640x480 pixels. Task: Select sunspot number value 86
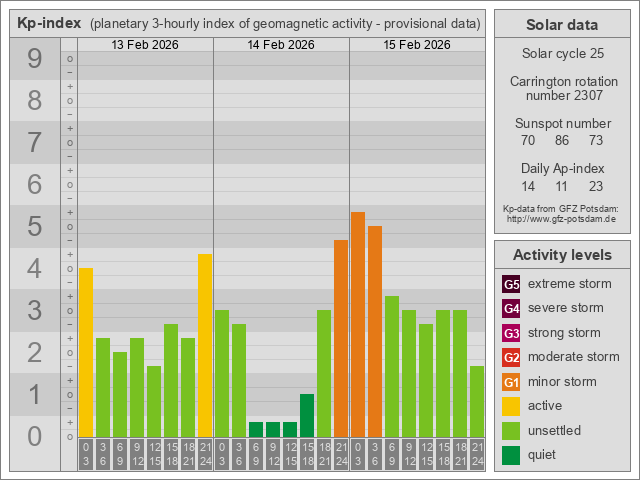[562, 141]
